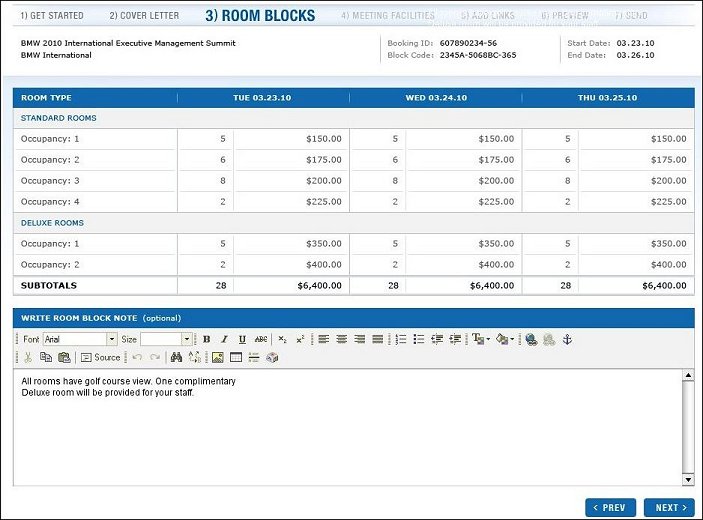Insert a hyperlink using the globe icon
This screenshot has height=520, width=703.
tap(531, 340)
